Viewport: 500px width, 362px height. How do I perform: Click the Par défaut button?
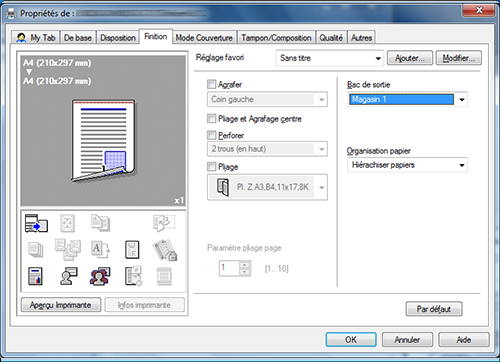pos(434,309)
